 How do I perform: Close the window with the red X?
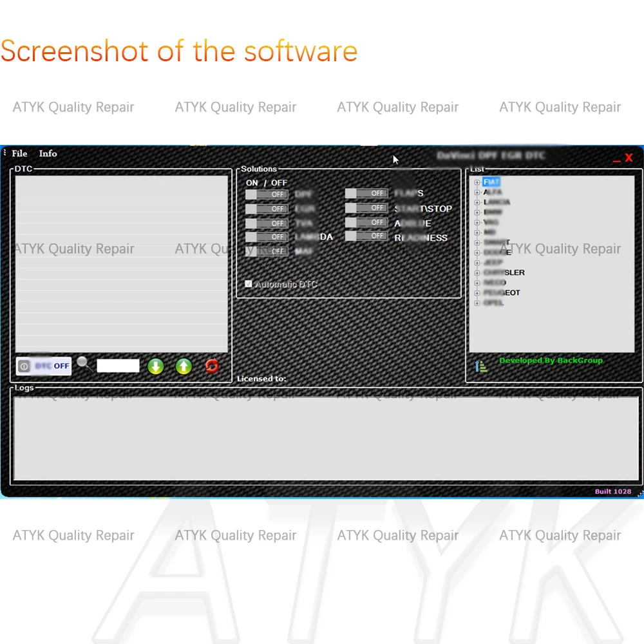coord(629,158)
